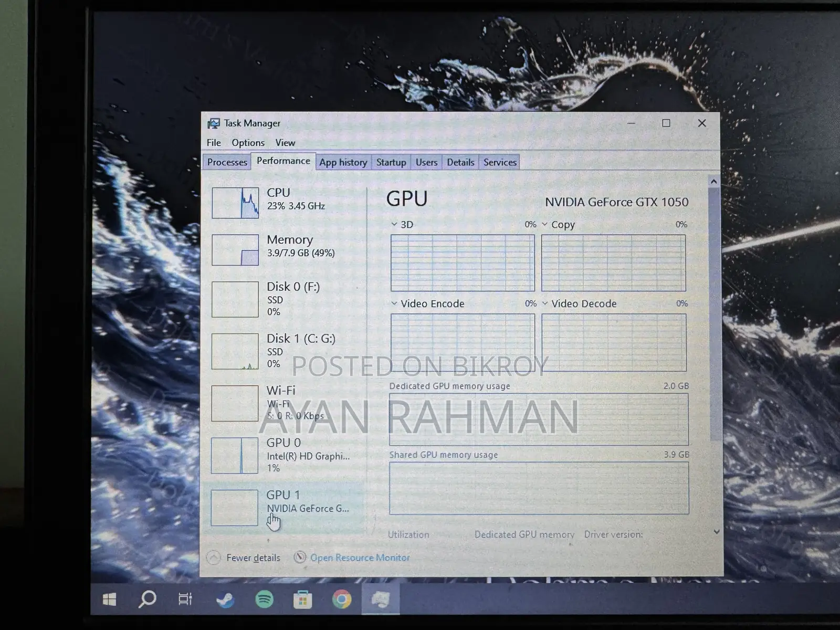Click the Fewer details arrow icon

tap(214, 558)
